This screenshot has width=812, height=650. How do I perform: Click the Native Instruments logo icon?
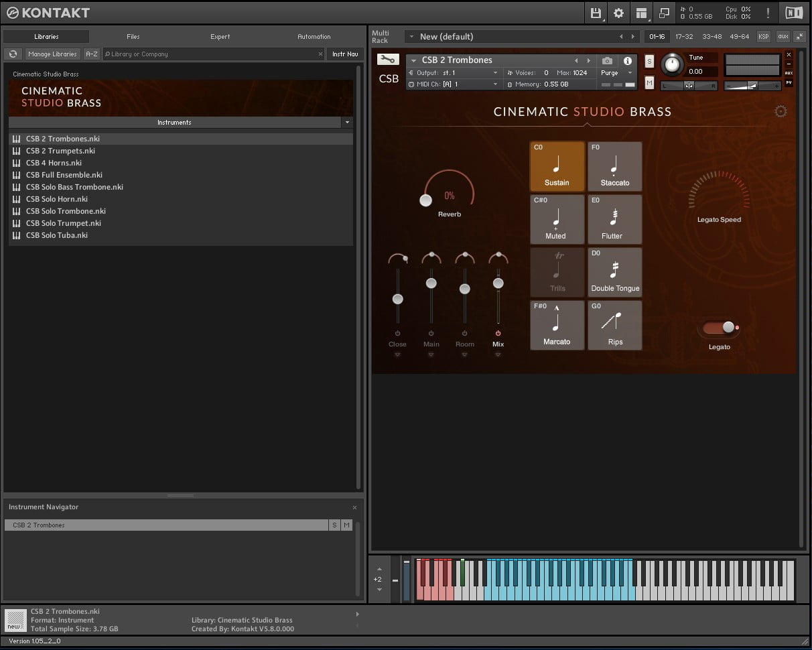point(794,12)
